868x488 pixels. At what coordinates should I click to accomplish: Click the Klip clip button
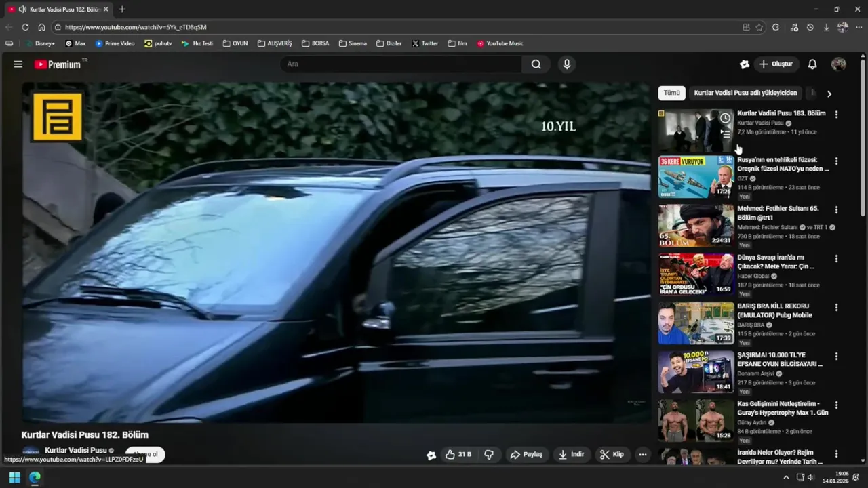pyautogui.click(x=612, y=455)
